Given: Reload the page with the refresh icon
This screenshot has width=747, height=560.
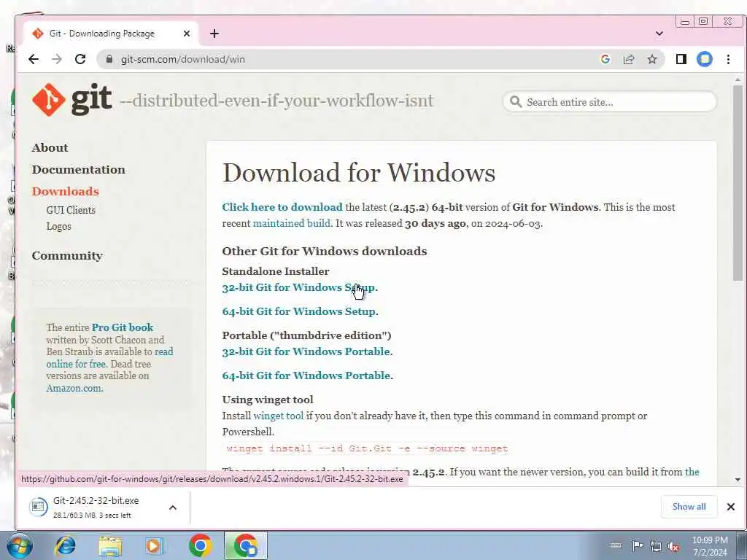Looking at the screenshot, I should [80, 59].
